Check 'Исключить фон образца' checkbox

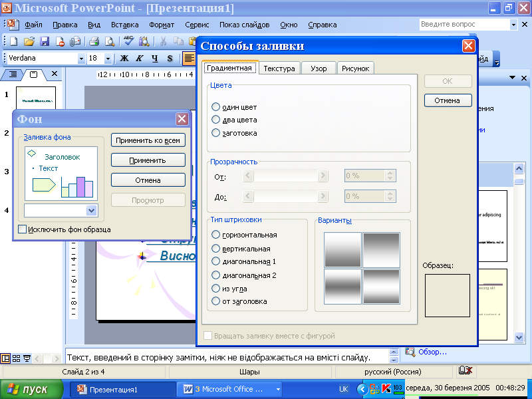pos(23,229)
